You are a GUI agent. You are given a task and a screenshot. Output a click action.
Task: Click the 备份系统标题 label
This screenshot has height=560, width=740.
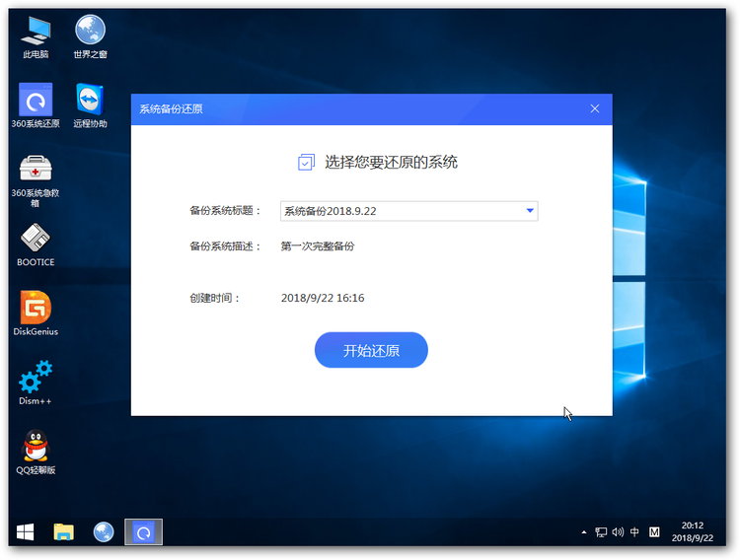pos(225,211)
